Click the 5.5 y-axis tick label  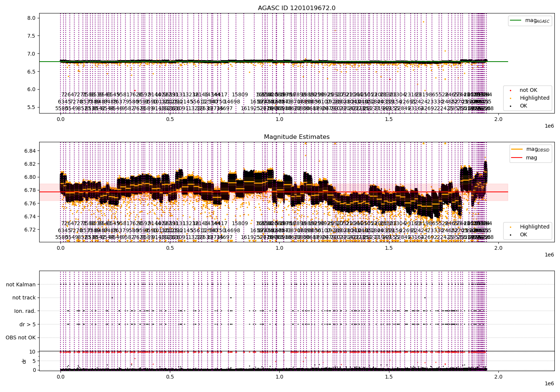(x=32, y=107)
